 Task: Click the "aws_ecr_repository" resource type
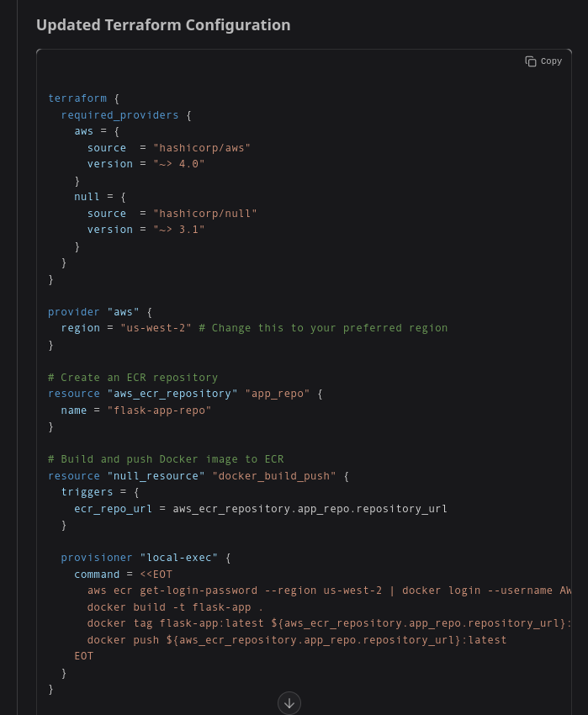172,394
